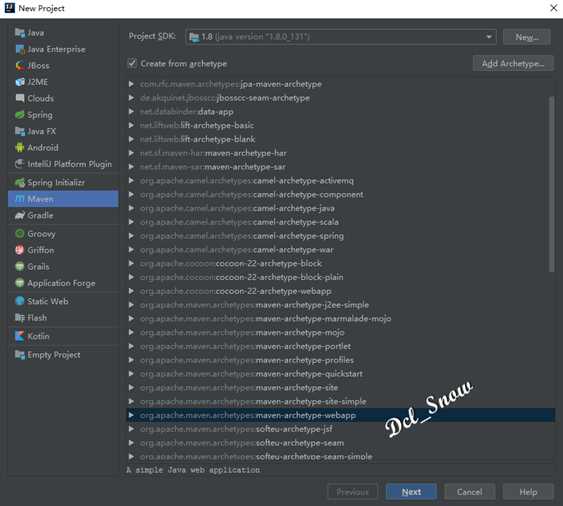Click the Previous button
This screenshot has height=506, width=563.
point(353,492)
